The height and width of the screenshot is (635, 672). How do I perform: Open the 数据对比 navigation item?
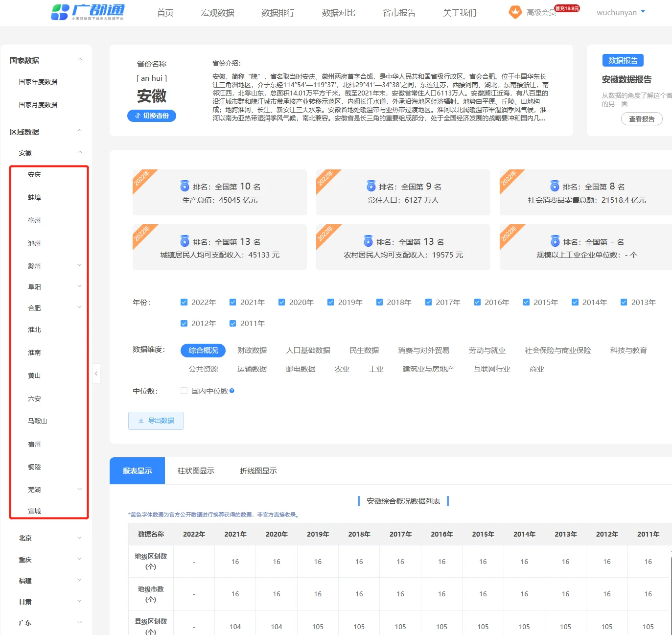[339, 13]
